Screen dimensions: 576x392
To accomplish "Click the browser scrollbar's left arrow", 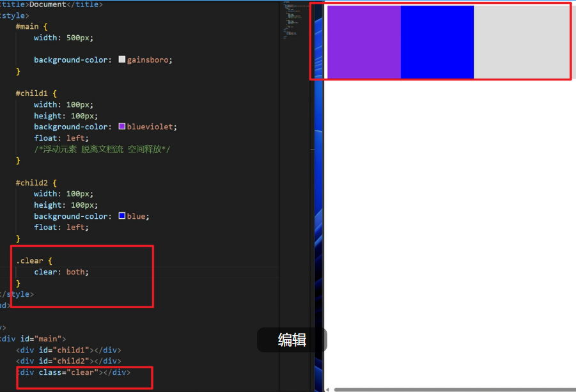I will [327, 389].
